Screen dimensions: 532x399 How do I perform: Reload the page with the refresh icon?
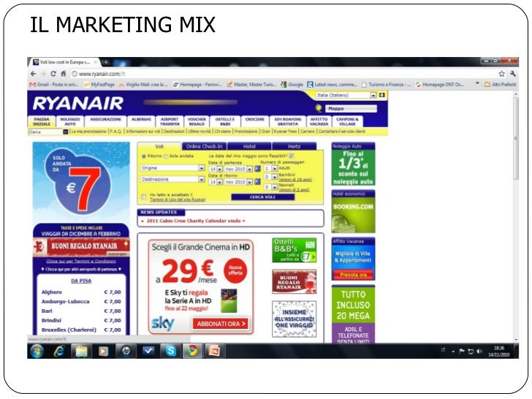53,74
